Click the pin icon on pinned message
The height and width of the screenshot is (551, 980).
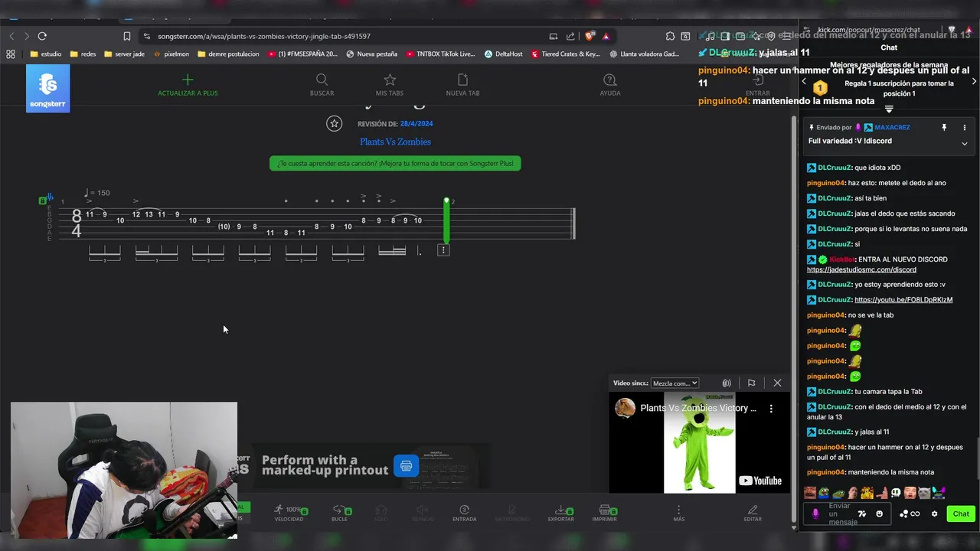point(944,128)
